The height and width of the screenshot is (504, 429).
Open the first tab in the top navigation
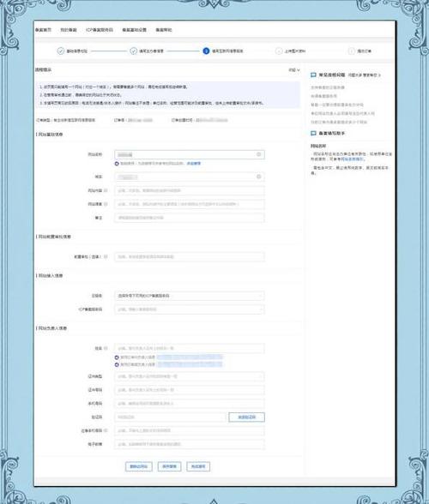pos(43,29)
